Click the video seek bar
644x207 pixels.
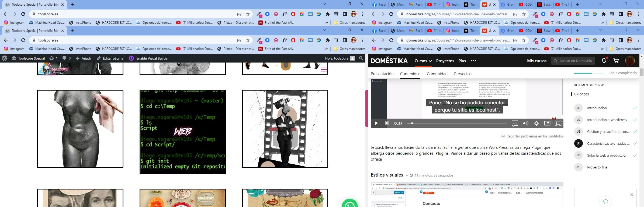click(x=457, y=123)
